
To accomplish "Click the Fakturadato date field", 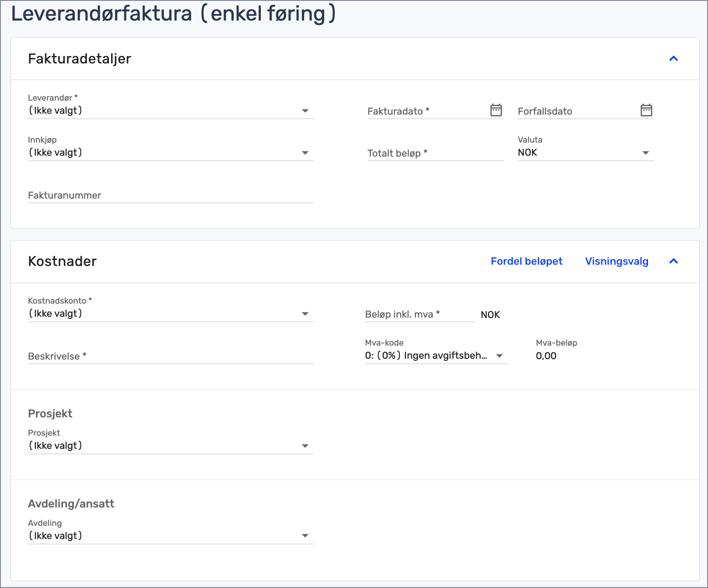I will [427, 111].
